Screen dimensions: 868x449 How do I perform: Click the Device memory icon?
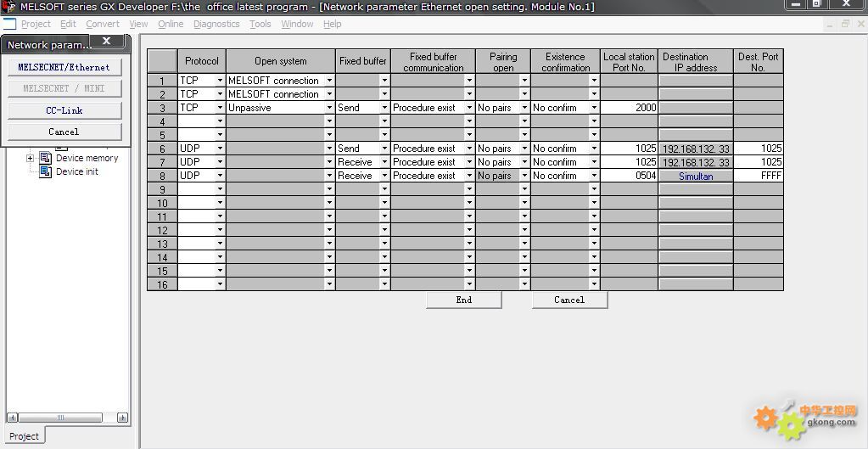[x=45, y=159]
